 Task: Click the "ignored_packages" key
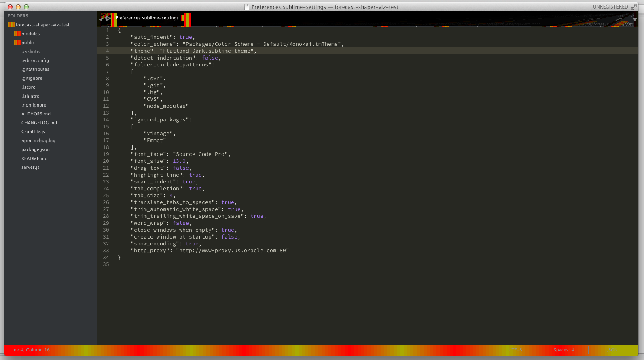[160, 120]
